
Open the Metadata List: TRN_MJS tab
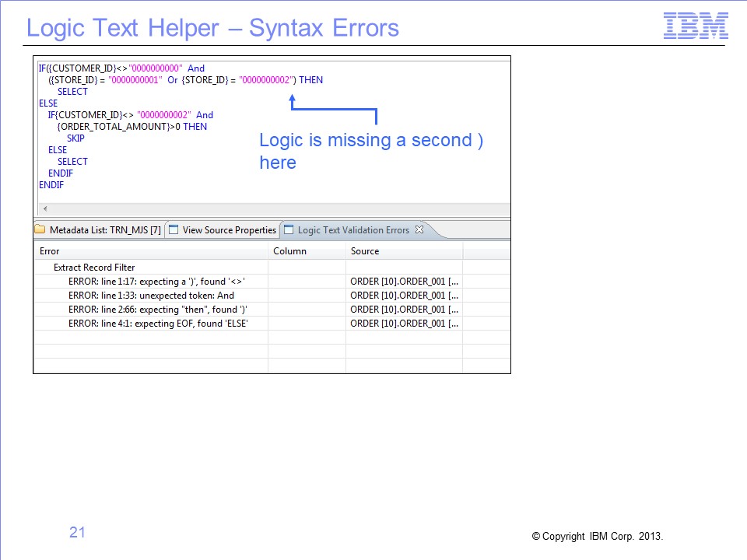tap(105, 230)
